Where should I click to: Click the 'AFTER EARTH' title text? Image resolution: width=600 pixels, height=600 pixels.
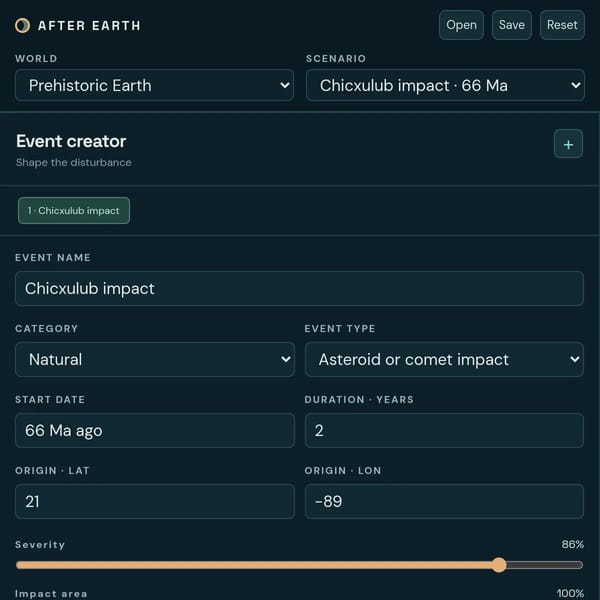click(x=89, y=26)
